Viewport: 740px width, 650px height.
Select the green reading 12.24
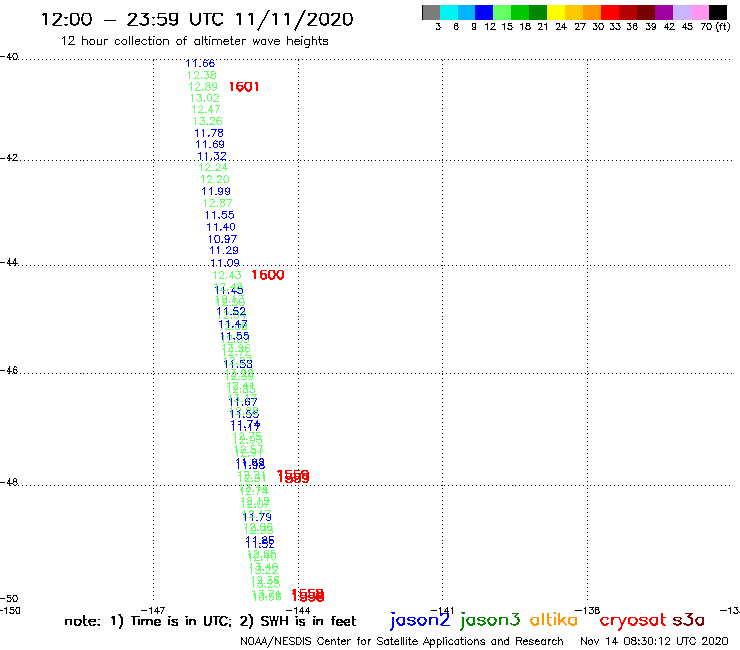(213, 168)
